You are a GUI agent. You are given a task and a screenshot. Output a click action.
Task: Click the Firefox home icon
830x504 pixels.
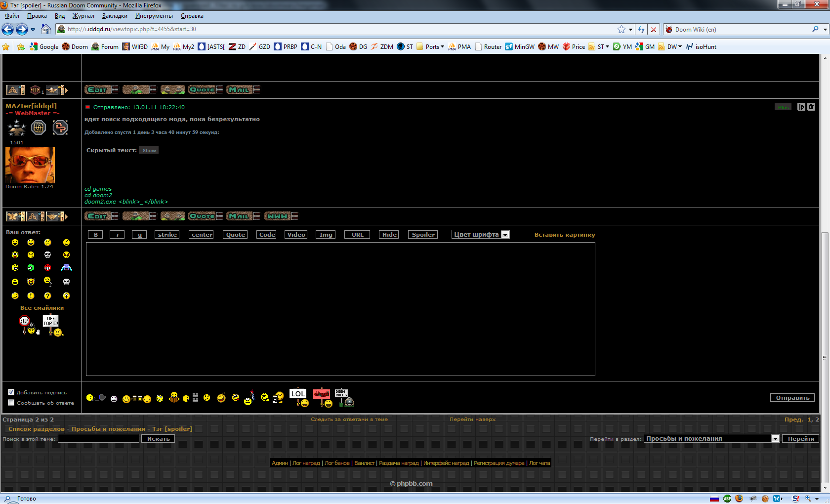[46, 29]
